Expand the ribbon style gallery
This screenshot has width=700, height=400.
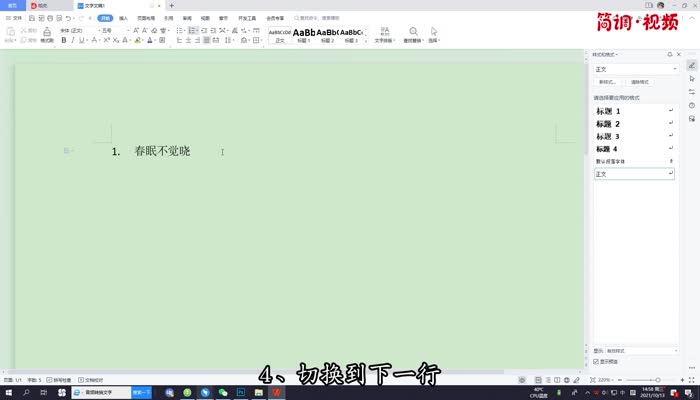pyautogui.click(x=366, y=41)
